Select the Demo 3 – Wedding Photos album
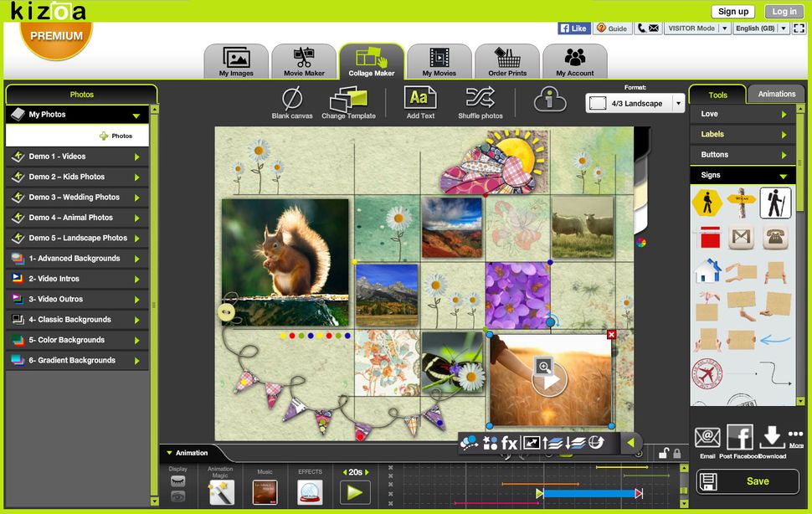Image resolution: width=812 pixels, height=514 pixels. [77, 197]
